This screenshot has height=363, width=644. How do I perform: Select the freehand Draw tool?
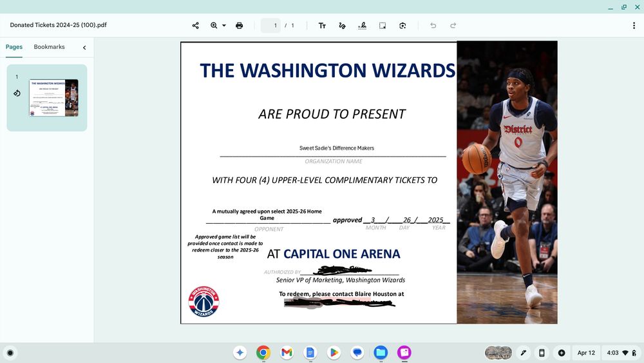(342, 26)
